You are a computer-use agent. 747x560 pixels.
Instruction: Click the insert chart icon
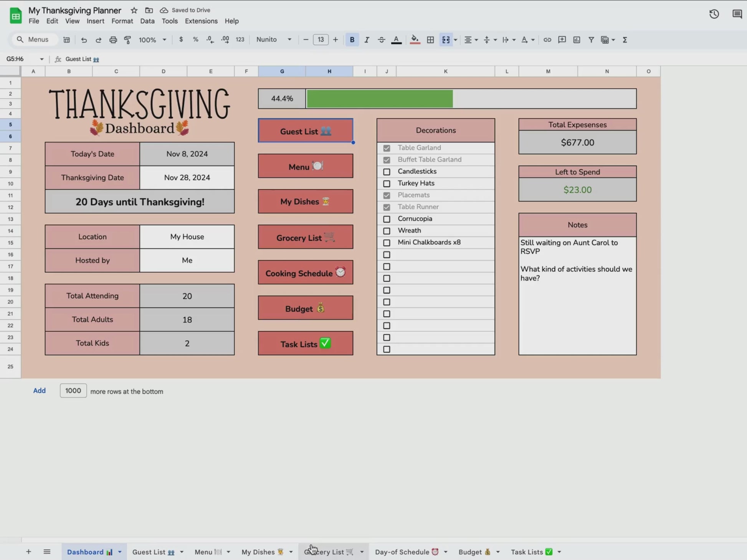tap(577, 40)
